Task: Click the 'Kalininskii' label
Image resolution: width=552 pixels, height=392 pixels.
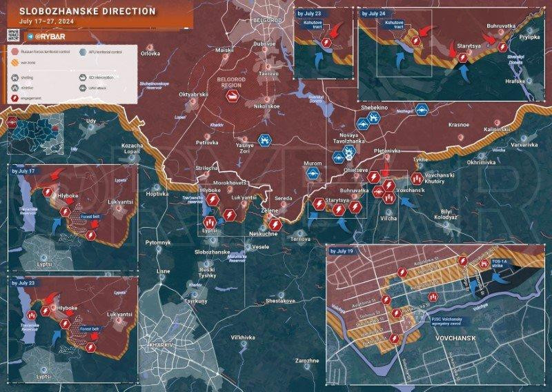Action: 497,129
